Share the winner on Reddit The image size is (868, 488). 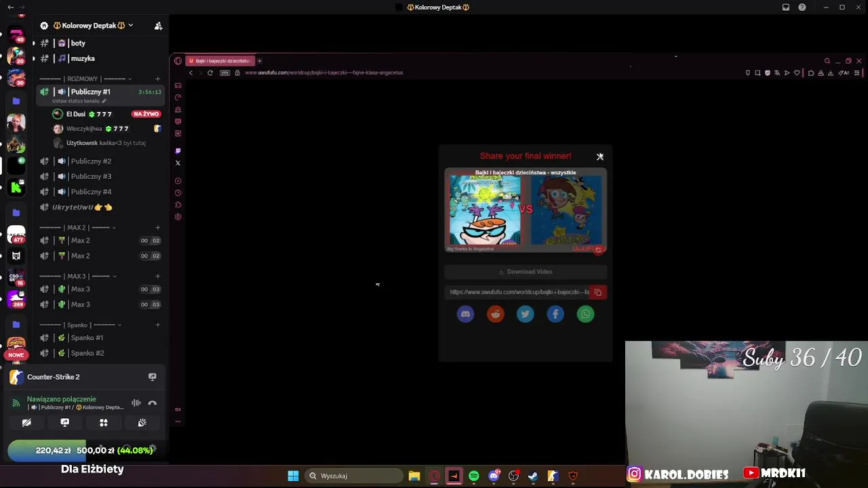(x=496, y=314)
